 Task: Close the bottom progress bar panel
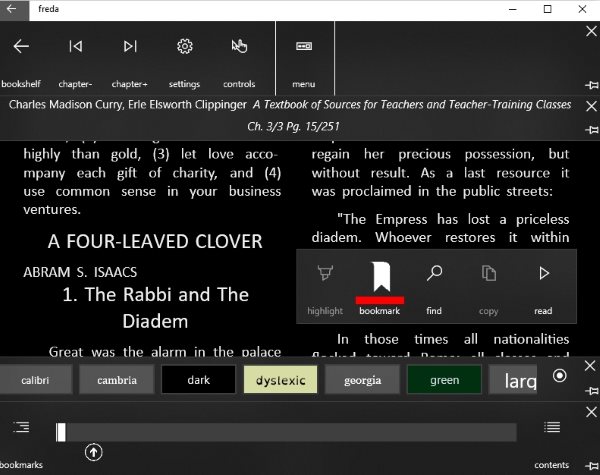point(591,412)
